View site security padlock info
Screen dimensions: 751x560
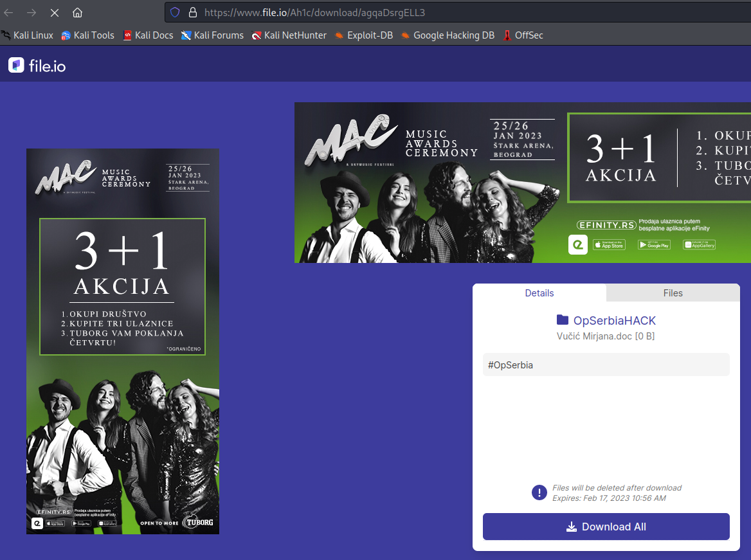coord(193,12)
